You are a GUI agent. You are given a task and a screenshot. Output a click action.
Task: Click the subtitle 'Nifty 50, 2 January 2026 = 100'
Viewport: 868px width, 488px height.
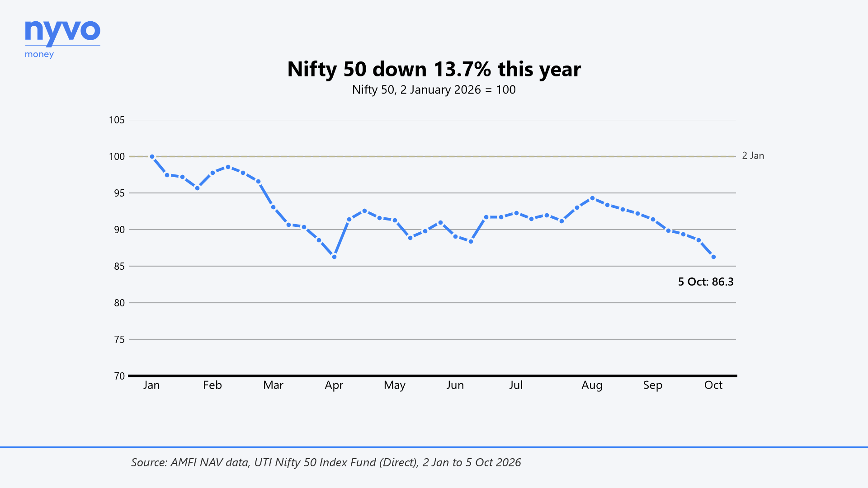click(x=434, y=89)
